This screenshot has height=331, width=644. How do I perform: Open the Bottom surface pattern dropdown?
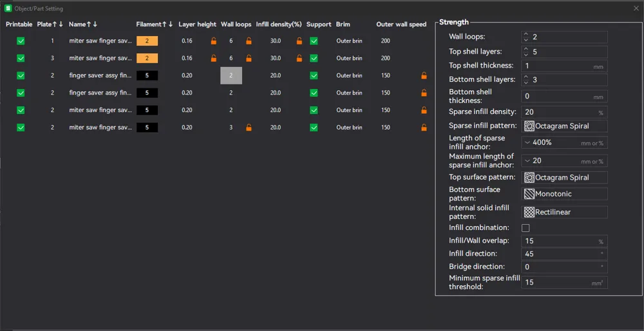click(564, 194)
